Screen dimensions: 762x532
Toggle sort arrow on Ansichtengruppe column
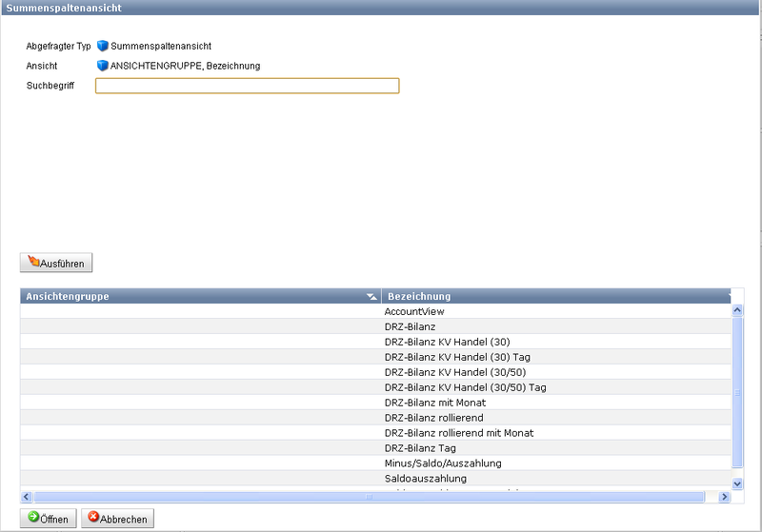[x=371, y=297]
